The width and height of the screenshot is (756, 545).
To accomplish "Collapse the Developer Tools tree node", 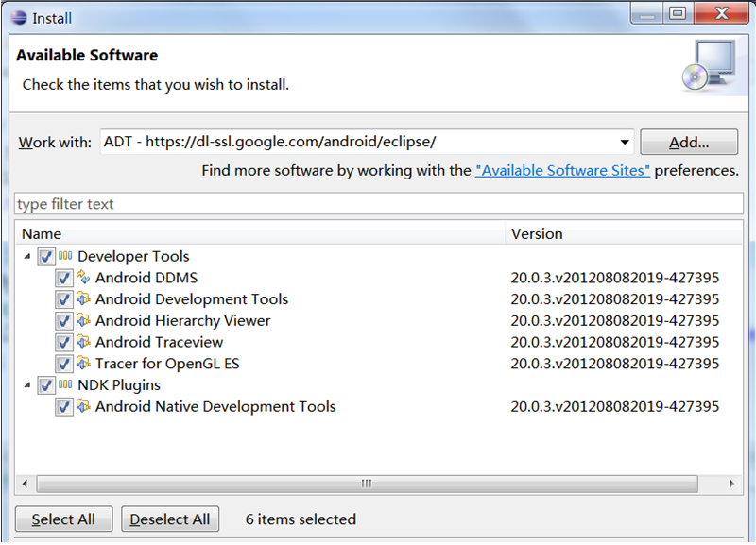I will (x=27, y=256).
